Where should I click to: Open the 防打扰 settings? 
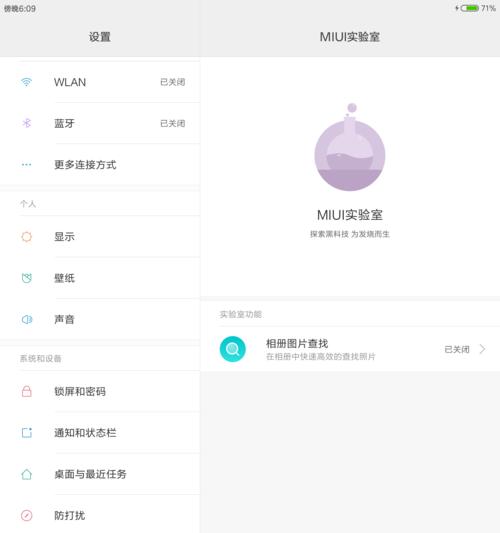tap(100, 515)
